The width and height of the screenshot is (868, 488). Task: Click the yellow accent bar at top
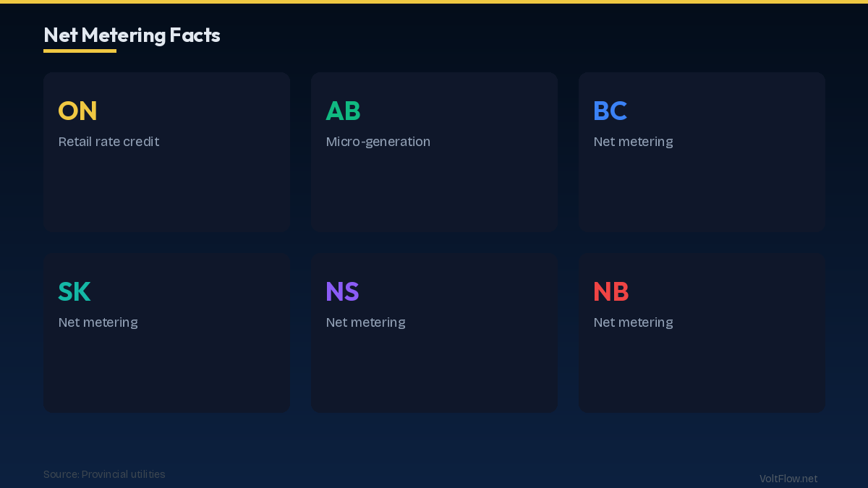pos(434,1)
